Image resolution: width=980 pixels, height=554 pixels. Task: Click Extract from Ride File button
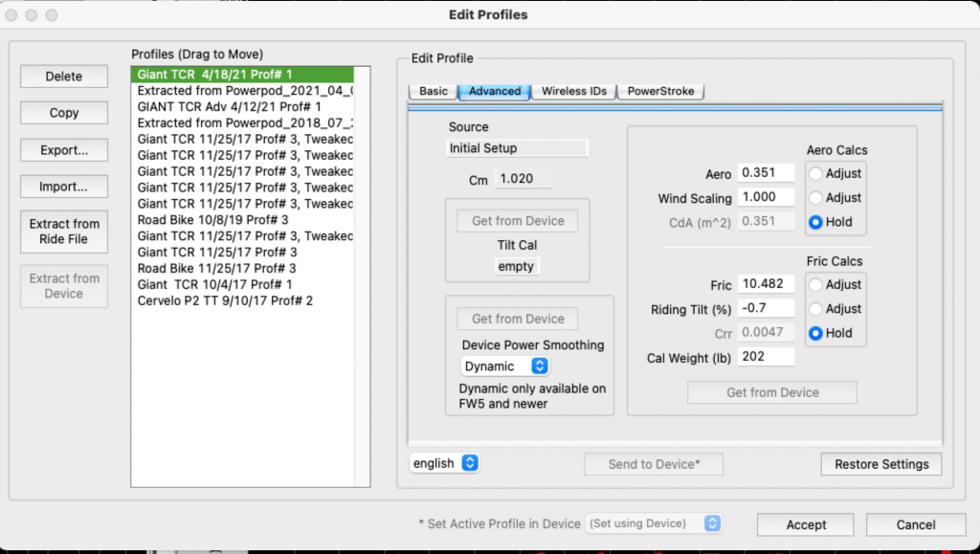[x=64, y=232]
